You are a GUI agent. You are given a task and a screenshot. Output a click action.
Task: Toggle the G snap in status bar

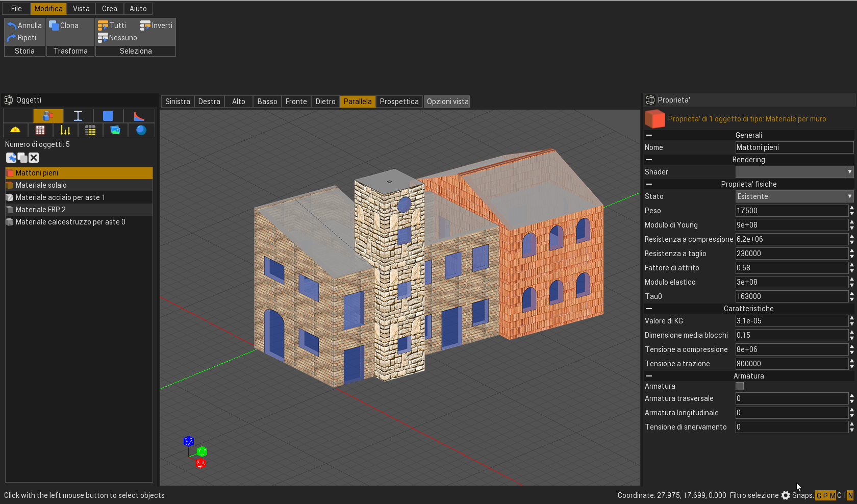pyautogui.click(x=819, y=495)
